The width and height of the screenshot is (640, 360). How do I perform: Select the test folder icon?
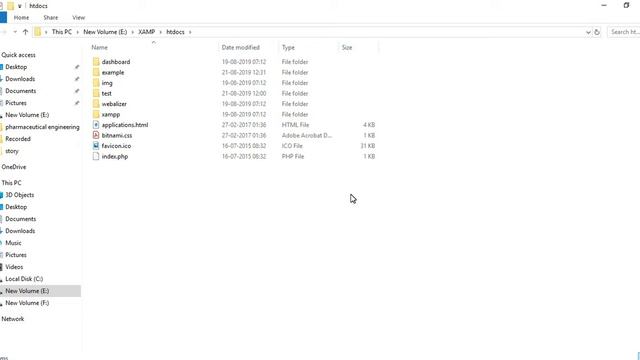coord(96,93)
